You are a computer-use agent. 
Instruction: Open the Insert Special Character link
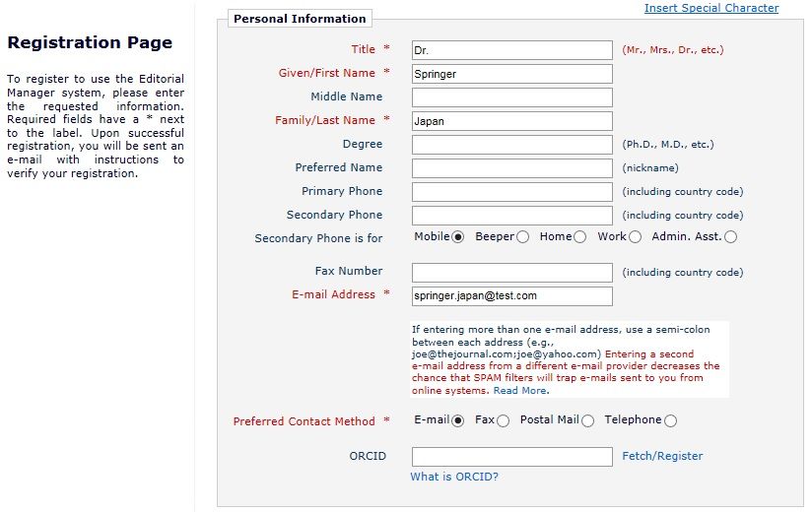tap(711, 8)
